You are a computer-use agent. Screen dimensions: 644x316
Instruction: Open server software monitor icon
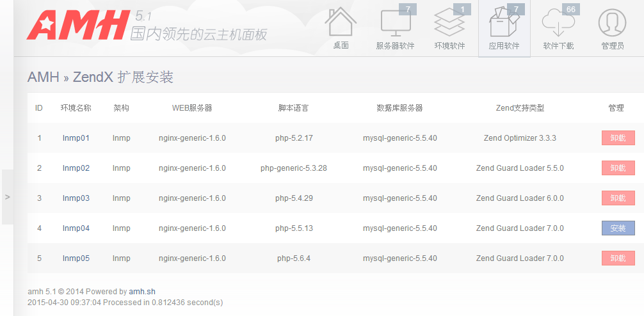[395, 23]
